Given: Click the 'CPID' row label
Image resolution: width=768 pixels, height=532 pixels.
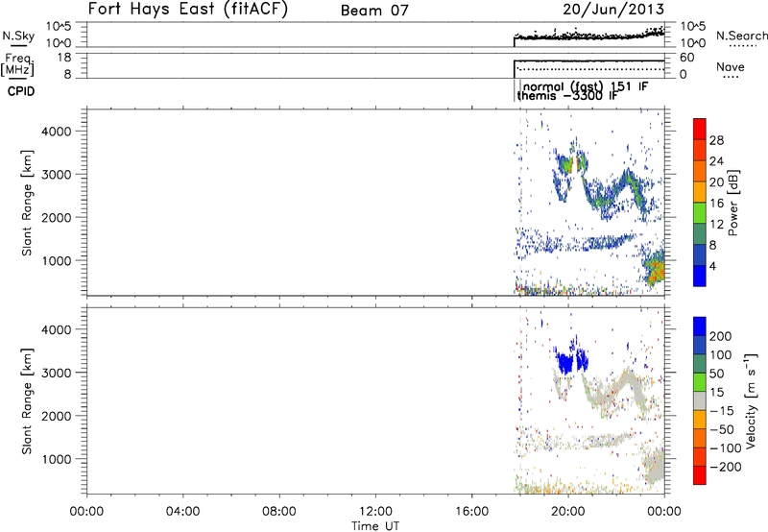Looking at the screenshot, I should pyautogui.click(x=21, y=91).
